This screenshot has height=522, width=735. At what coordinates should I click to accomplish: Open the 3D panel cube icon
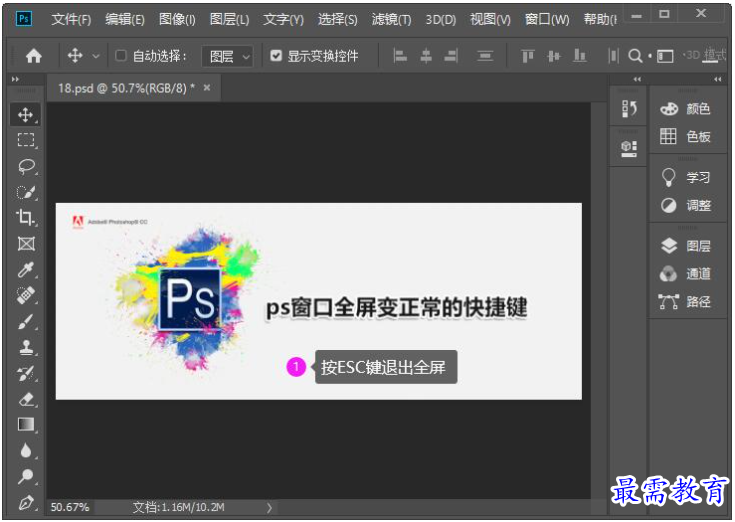[x=629, y=149]
